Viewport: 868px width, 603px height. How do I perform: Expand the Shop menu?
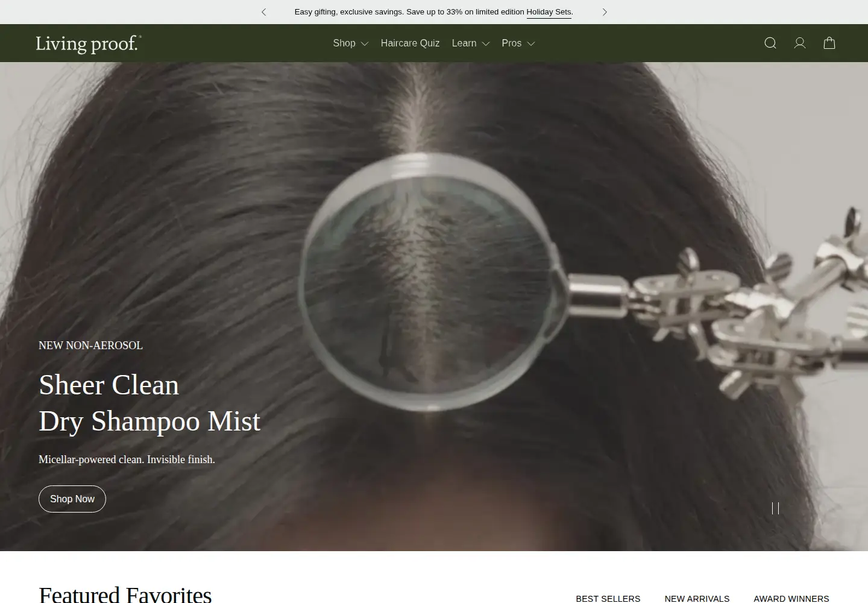pos(351,43)
